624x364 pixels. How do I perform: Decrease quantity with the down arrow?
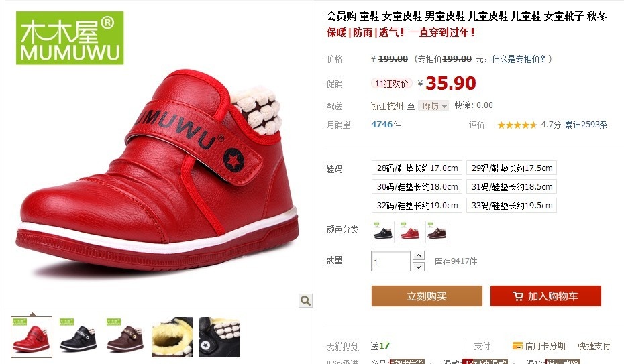[x=418, y=267]
